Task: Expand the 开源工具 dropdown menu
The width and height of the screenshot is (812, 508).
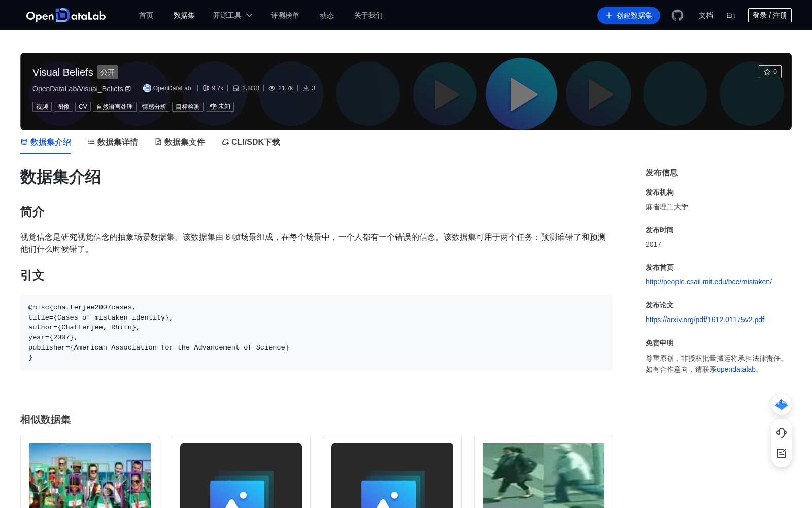Action: [232, 15]
